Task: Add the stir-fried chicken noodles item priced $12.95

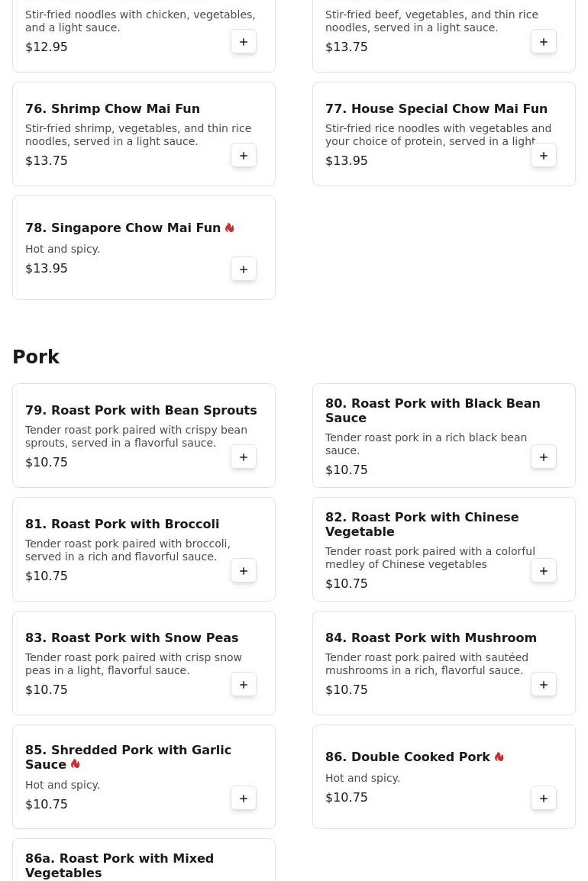Action: point(244,42)
